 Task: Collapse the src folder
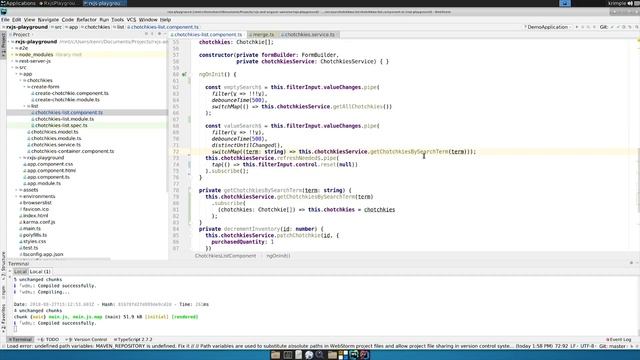click(13, 67)
